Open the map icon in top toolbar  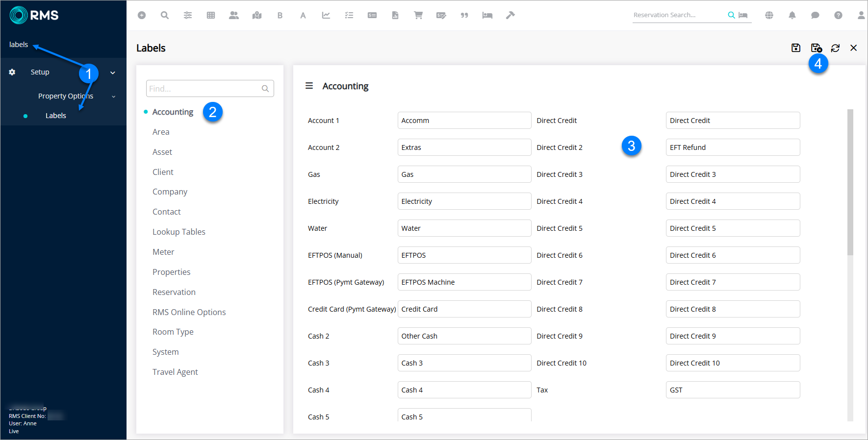[257, 15]
